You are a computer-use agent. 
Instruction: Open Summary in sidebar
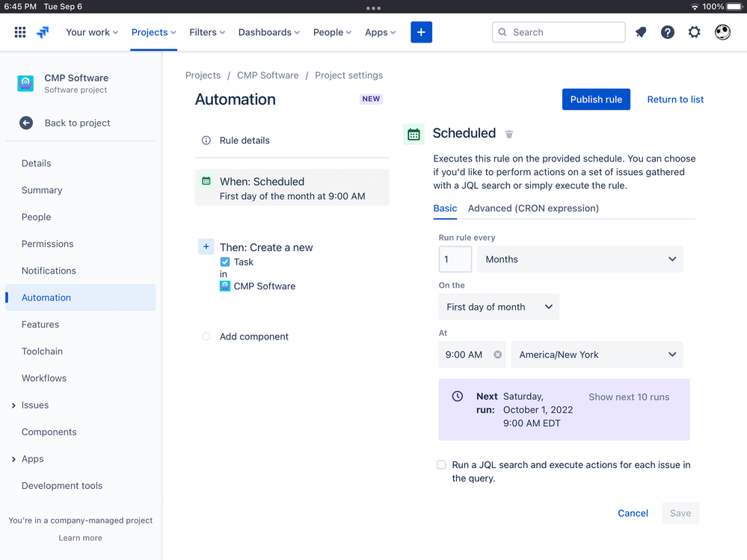click(x=42, y=190)
